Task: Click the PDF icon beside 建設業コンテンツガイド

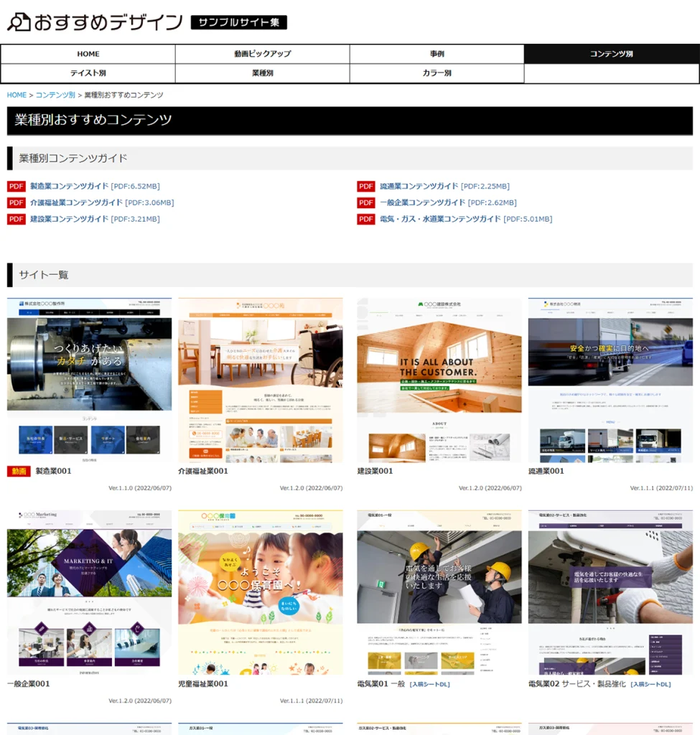Action: [x=17, y=220]
